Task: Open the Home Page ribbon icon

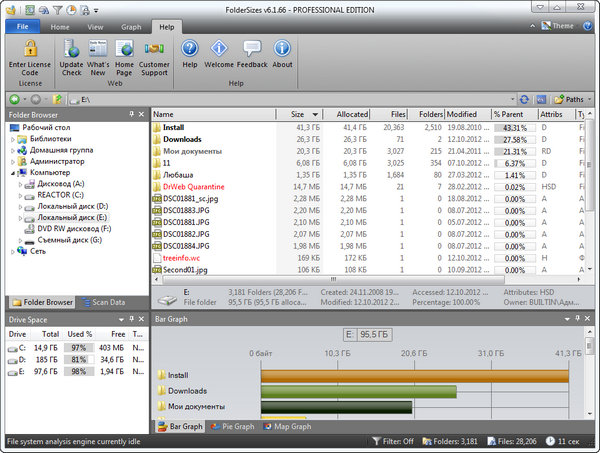Action: point(124,49)
